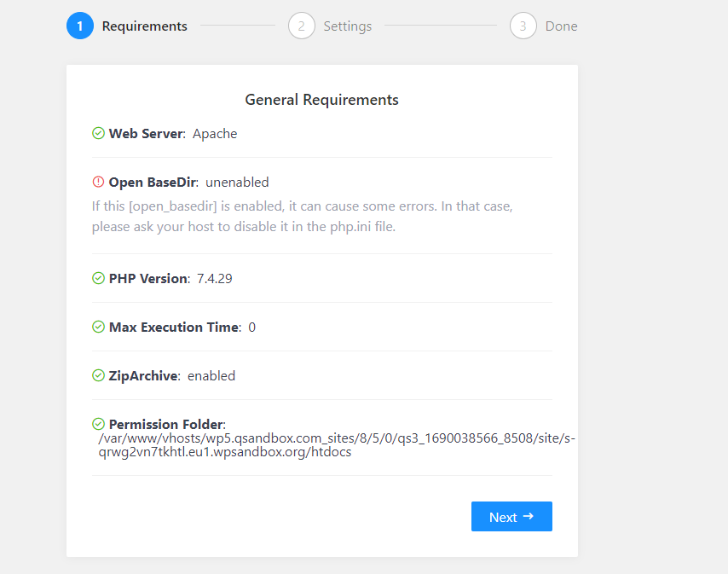Click the open_basedir warning description text

point(303,217)
